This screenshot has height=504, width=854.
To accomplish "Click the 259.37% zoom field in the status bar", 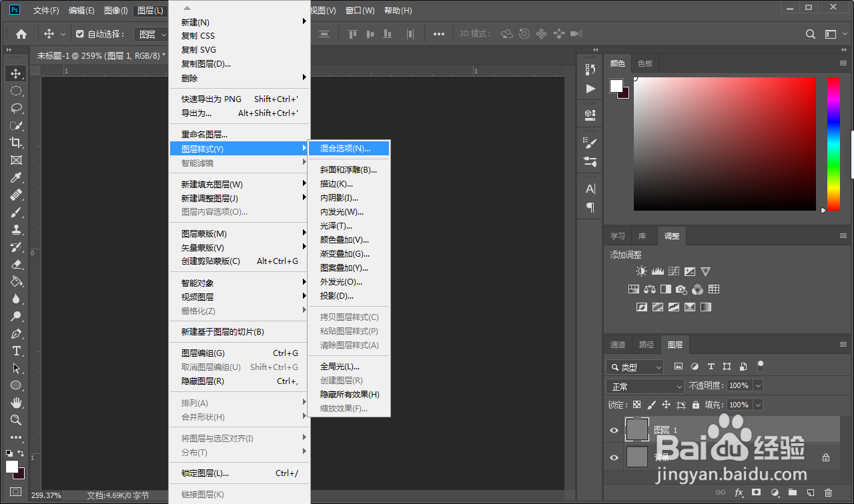I will click(x=46, y=495).
